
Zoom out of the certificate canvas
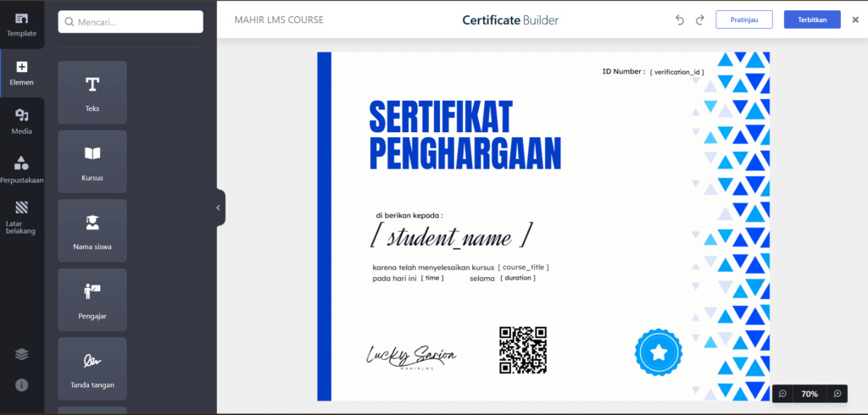[782, 394]
